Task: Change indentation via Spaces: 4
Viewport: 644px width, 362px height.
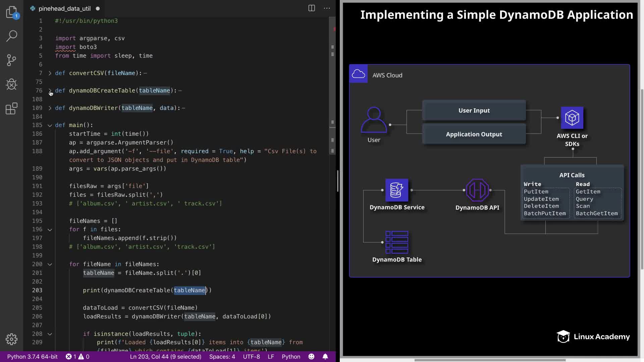Action: coord(222,357)
